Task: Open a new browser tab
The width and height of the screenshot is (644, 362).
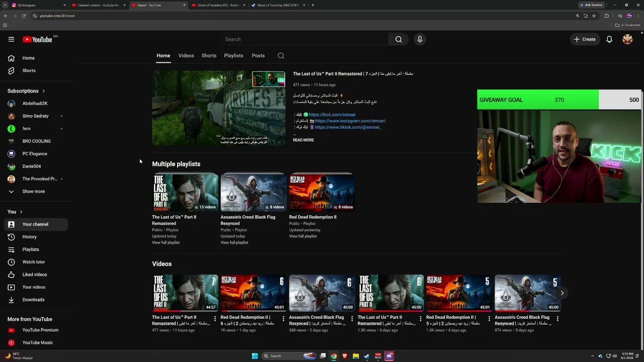Action: tap(313, 5)
